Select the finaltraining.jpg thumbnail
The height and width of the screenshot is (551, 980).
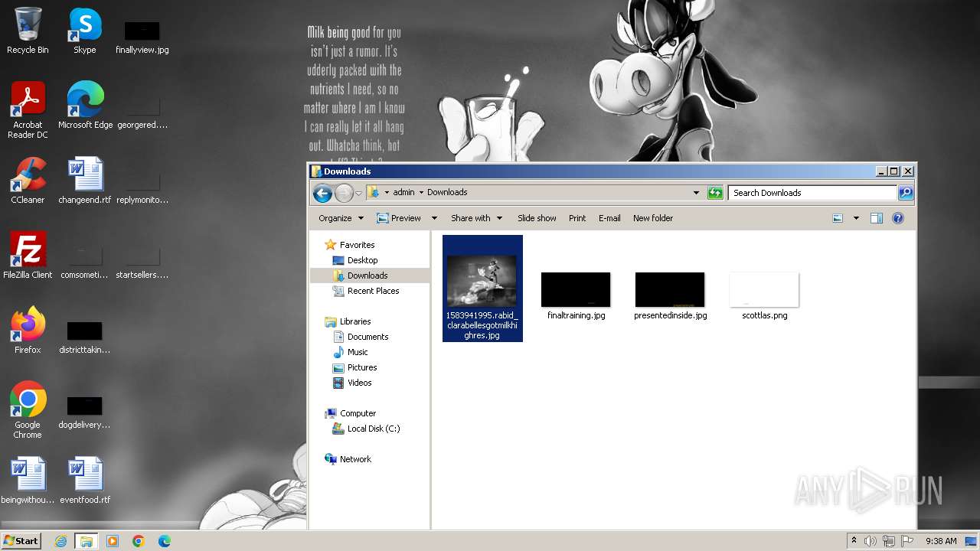576,297
